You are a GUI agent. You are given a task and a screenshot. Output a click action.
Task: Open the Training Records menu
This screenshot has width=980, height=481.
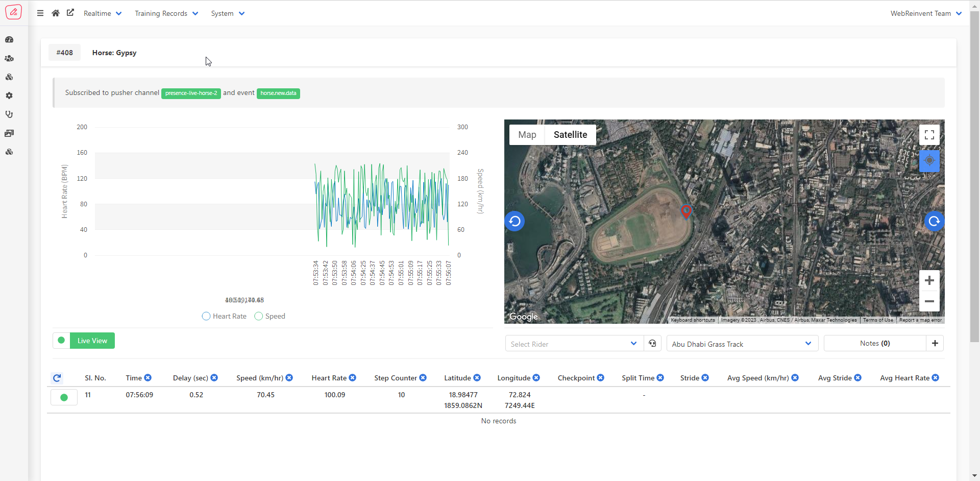pos(166,14)
